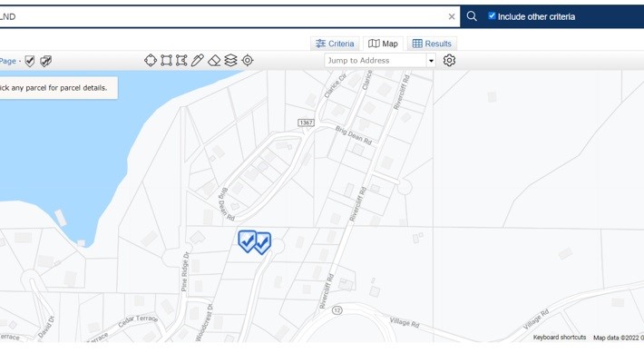
Task: Click the left blue checkmark map marker
Action: 248,240
